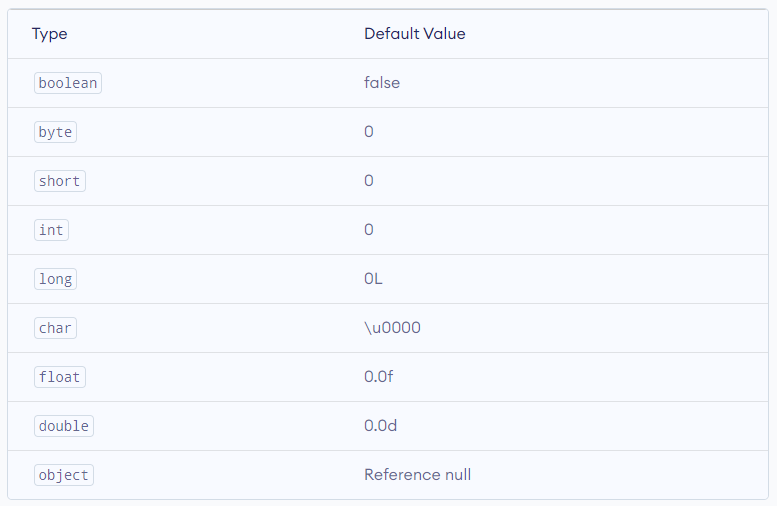Click the object code tag

pos(64,475)
